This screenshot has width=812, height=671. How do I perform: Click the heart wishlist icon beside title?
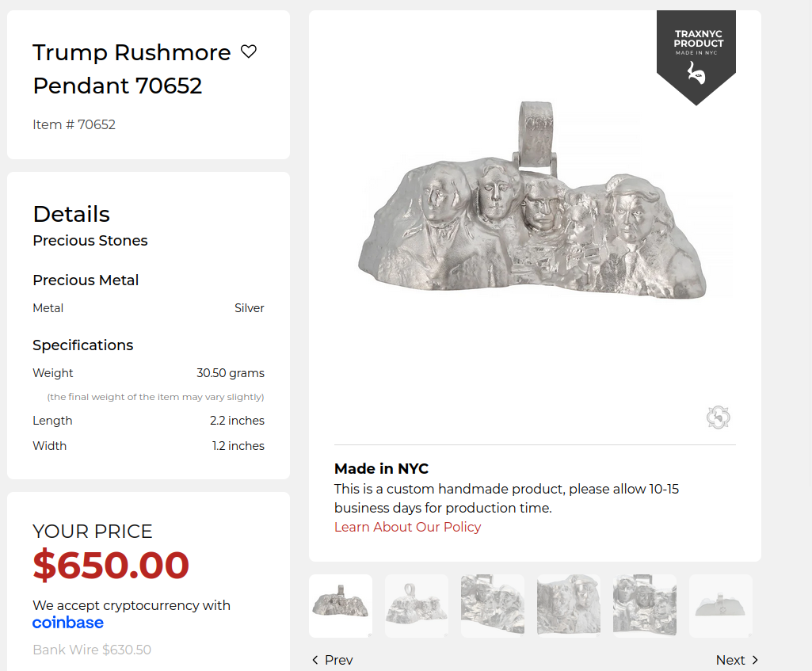tap(249, 52)
